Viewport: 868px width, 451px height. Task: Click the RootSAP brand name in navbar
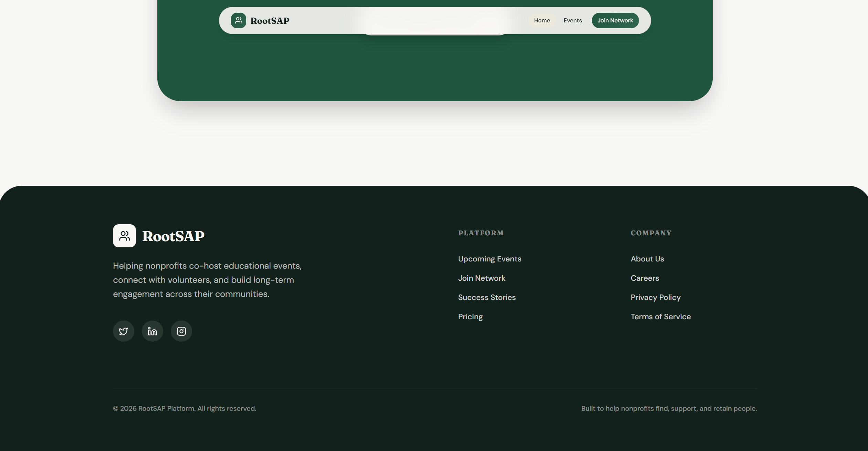(270, 21)
